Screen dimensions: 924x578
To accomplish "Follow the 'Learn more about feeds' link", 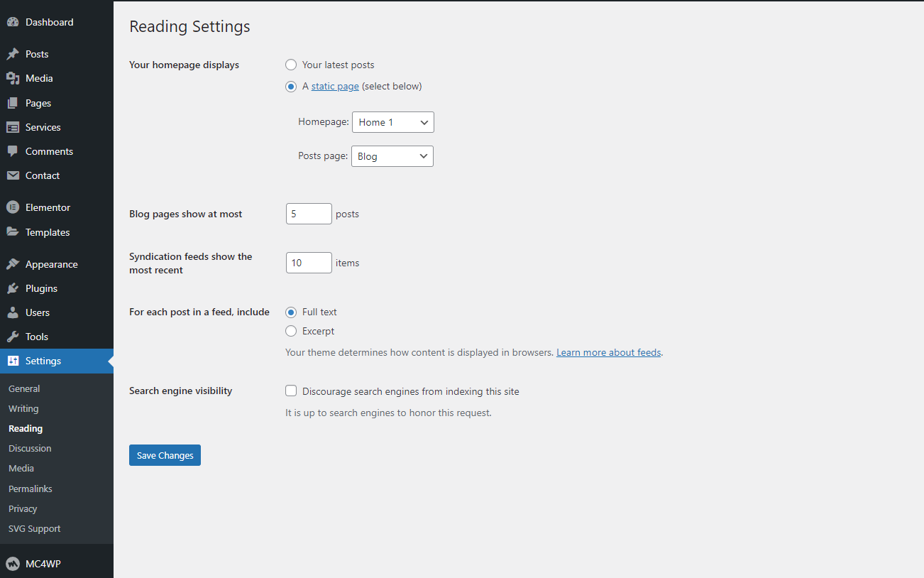I will tap(608, 352).
